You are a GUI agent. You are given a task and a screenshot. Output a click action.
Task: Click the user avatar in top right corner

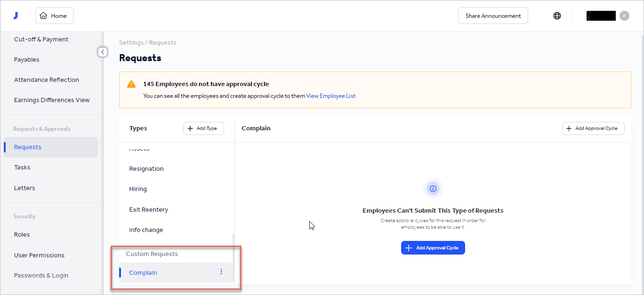(624, 16)
